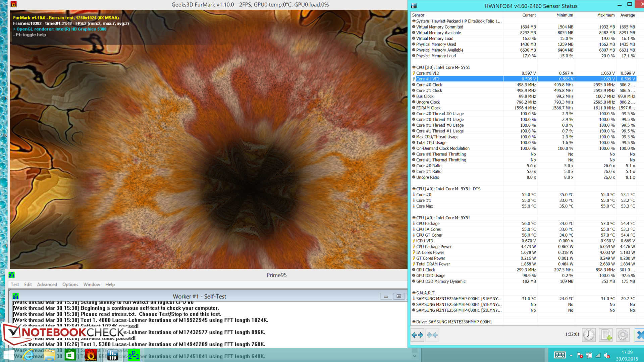
Task: Open the Windows Start button
Action: 9,355
